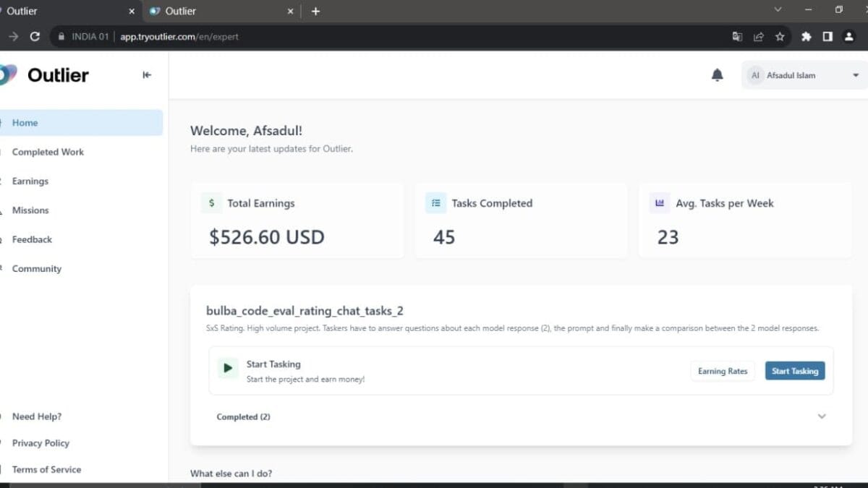Click the Outlier logo
868x488 pixels.
tap(45, 74)
